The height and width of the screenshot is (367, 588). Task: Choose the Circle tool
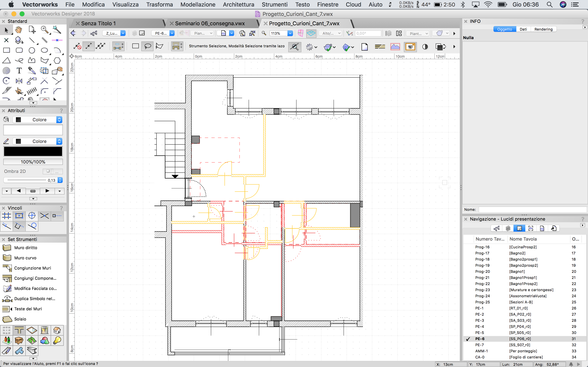coord(32,50)
